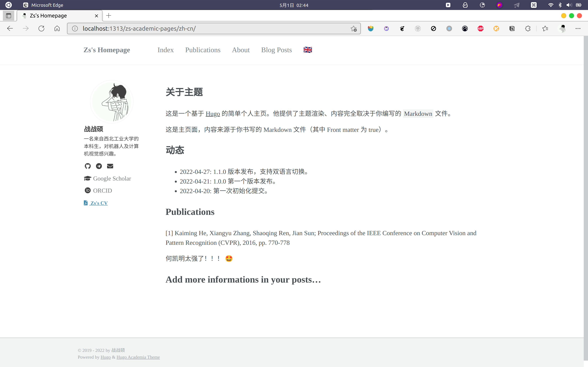This screenshot has width=588, height=367.
Task: Click the browser refresh button
Action: pyautogui.click(x=41, y=28)
